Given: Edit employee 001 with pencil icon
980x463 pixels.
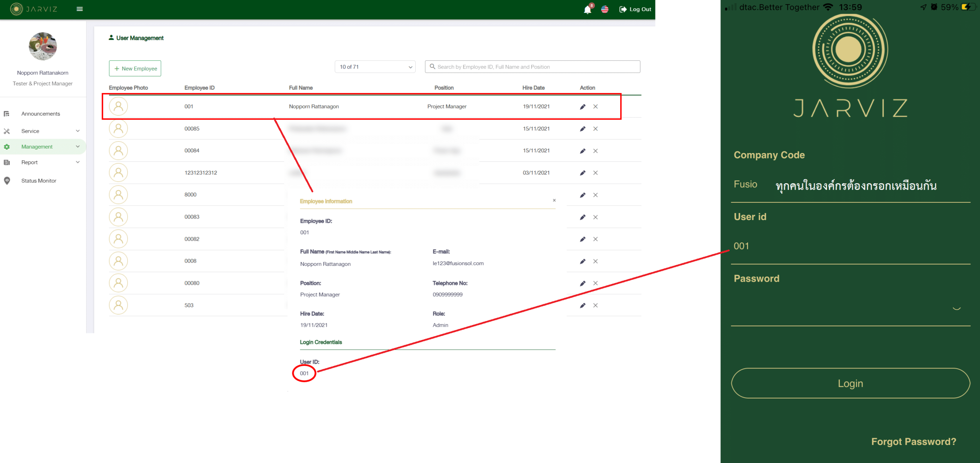Looking at the screenshot, I should pos(583,107).
